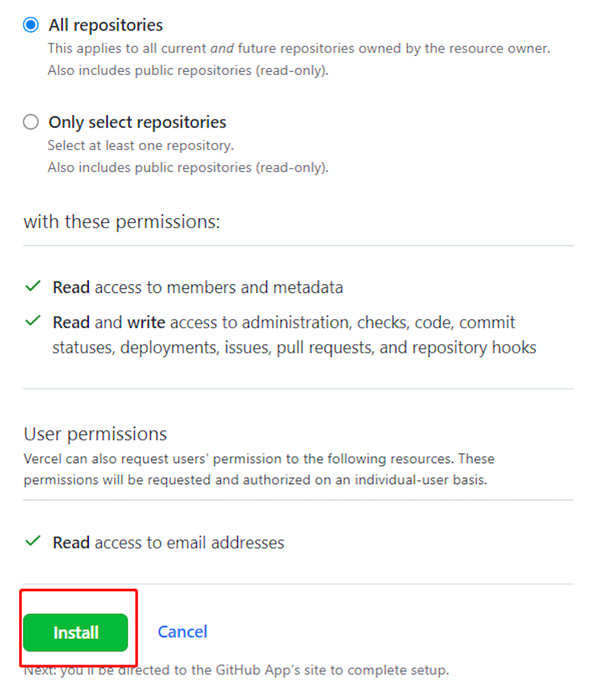Click checkmark beside Read access to email

pos(33,541)
